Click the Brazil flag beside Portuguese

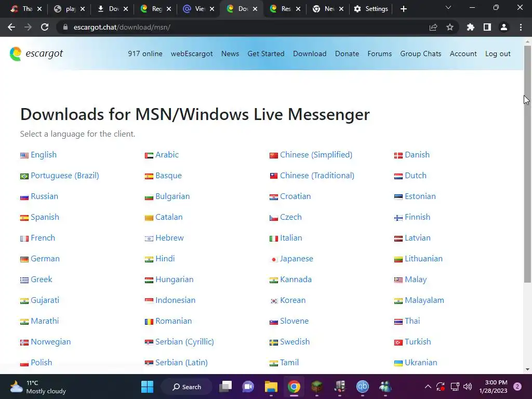24,176
